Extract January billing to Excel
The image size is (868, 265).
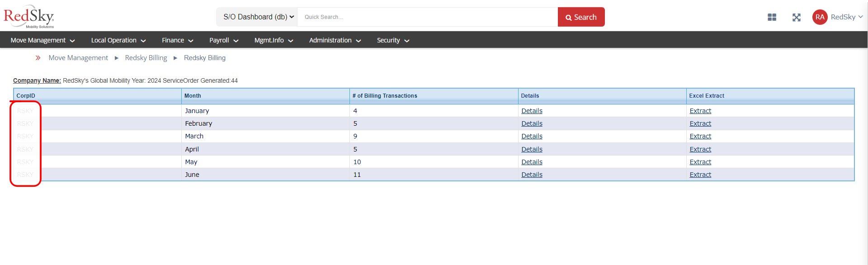(x=700, y=111)
